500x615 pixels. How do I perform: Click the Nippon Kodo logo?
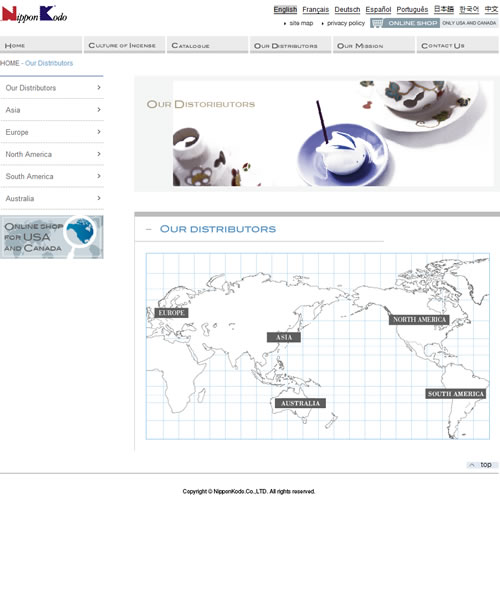point(34,14)
